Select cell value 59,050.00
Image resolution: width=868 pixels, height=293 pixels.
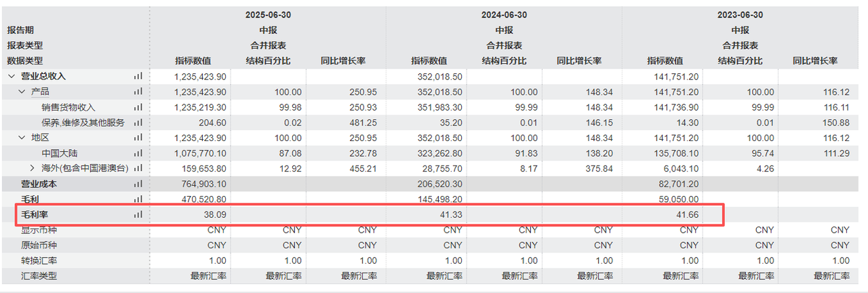pyautogui.click(x=679, y=199)
